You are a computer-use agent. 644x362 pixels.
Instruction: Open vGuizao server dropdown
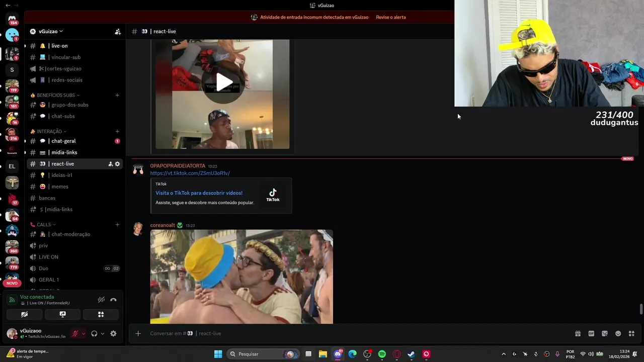50,31
